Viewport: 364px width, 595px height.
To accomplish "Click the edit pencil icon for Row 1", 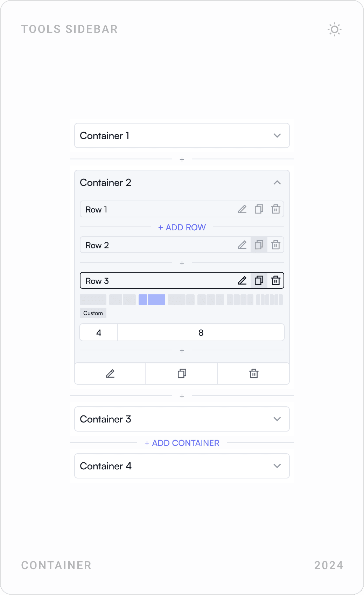I will (242, 209).
